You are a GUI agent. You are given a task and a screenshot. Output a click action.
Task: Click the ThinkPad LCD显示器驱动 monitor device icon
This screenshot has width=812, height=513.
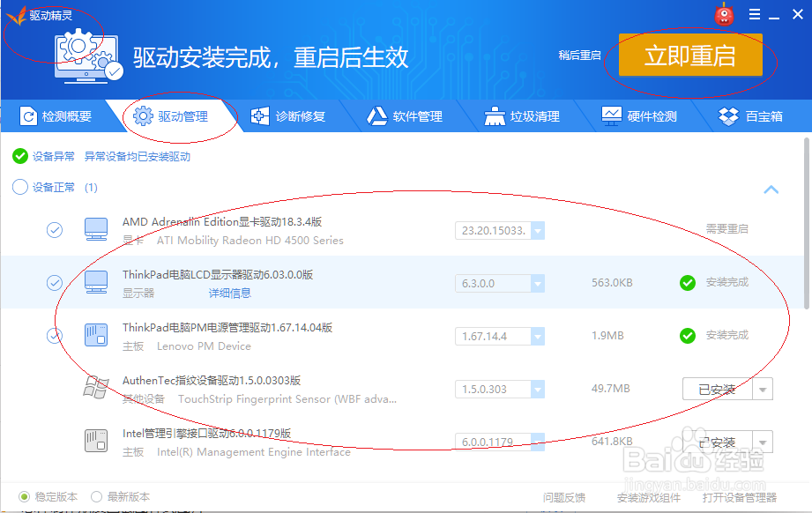click(x=95, y=282)
